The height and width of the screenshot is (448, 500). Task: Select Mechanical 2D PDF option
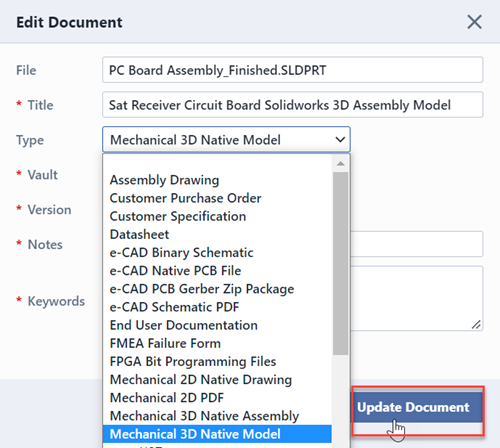tap(217, 398)
